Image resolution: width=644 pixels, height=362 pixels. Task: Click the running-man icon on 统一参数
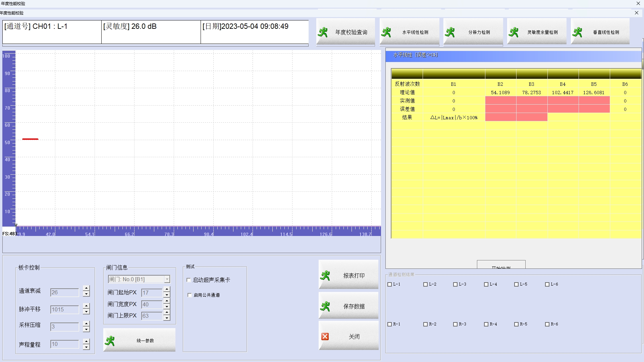point(110,341)
